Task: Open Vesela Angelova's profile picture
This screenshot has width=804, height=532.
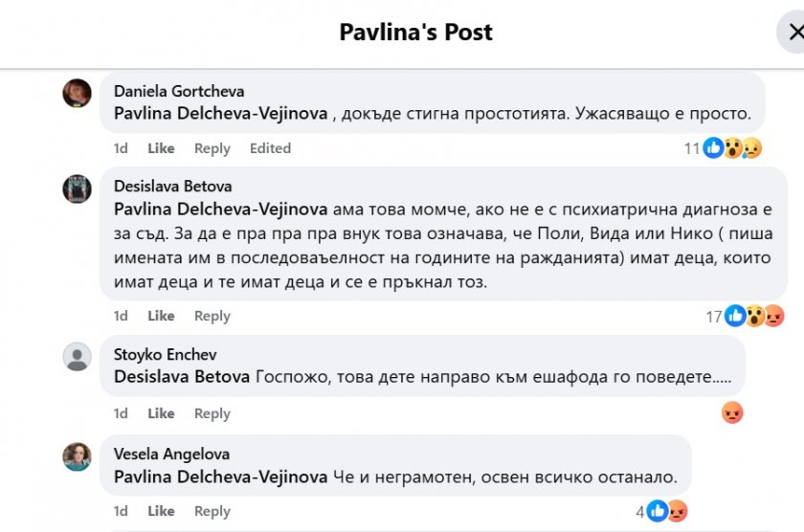Action: pyautogui.click(x=77, y=456)
